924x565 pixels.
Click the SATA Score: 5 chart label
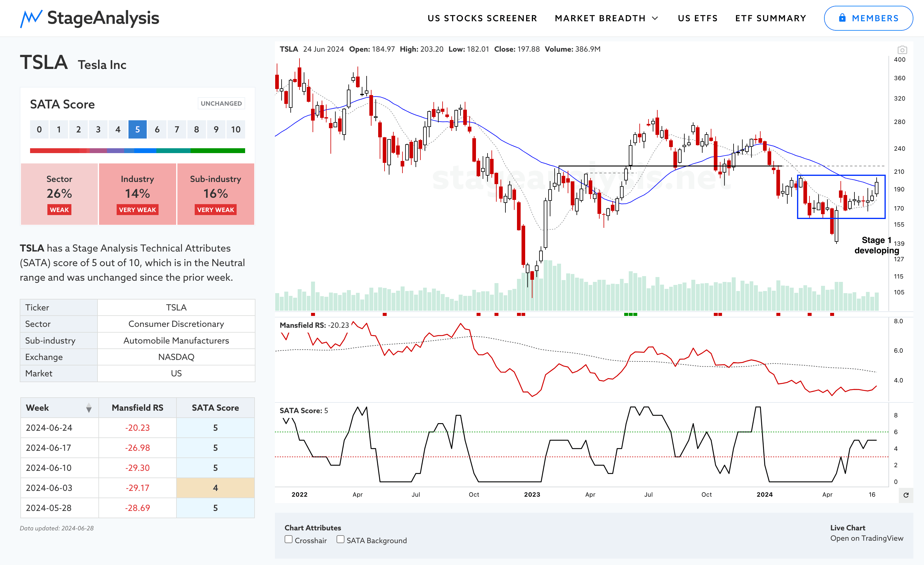304,410
